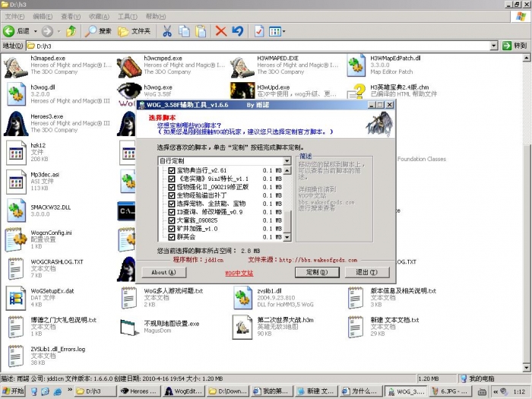
Task: Switch to WogEdit taskbar window button
Action: point(184,391)
